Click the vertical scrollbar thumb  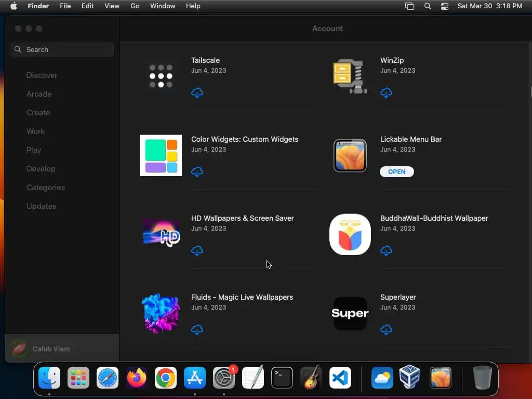click(530, 92)
